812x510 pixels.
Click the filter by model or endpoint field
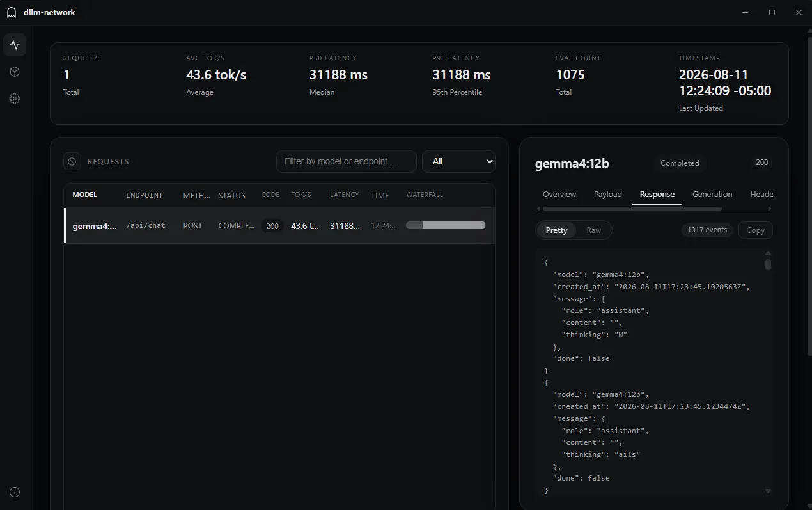pos(346,161)
